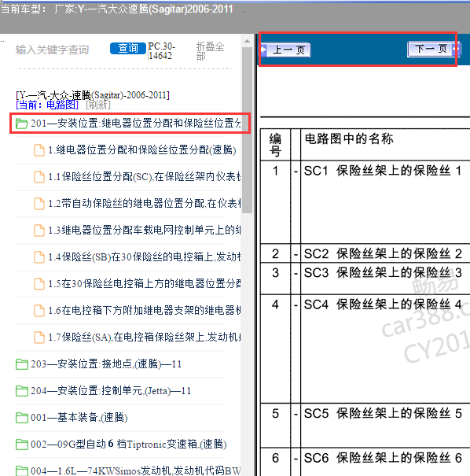
Task: Select table row SC5 保险丝架上的保险丝 5
Action: click(365, 426)
